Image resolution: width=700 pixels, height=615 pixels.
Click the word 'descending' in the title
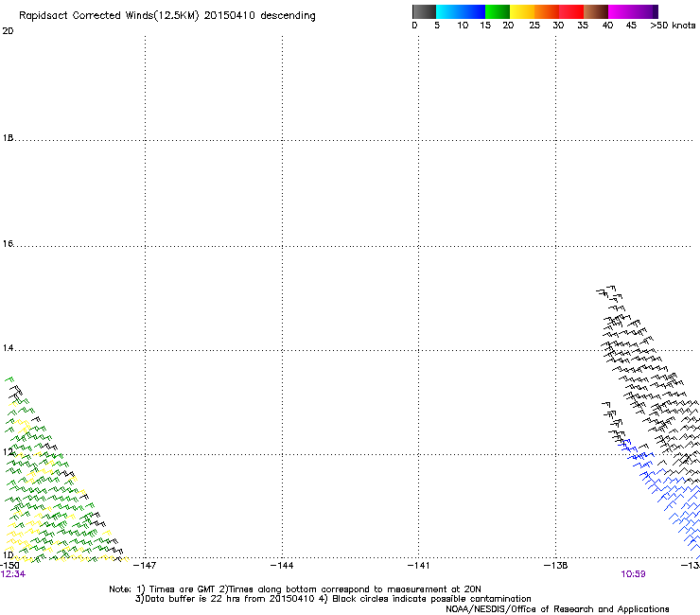click(288, 16)
